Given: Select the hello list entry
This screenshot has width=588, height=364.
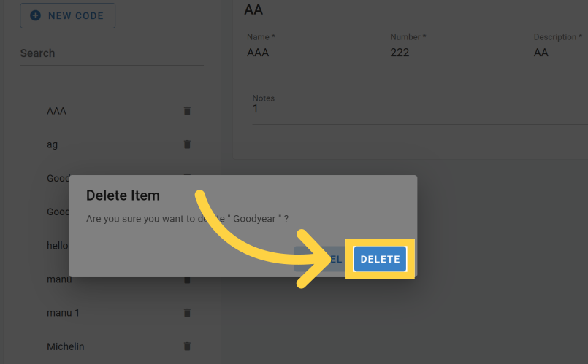Looking at the screenshot, I should 58,246.
